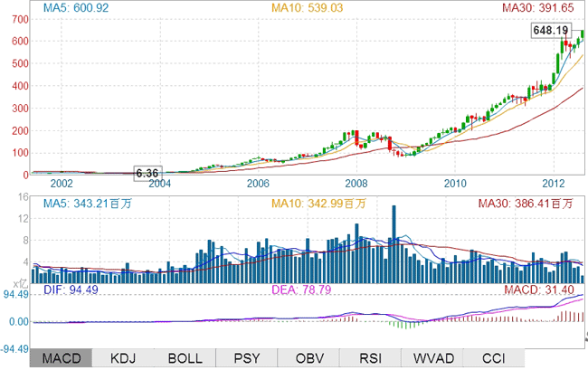Switch to the CCI tab
The height and width of the screenshot is (380, 588).
[493, 358]
